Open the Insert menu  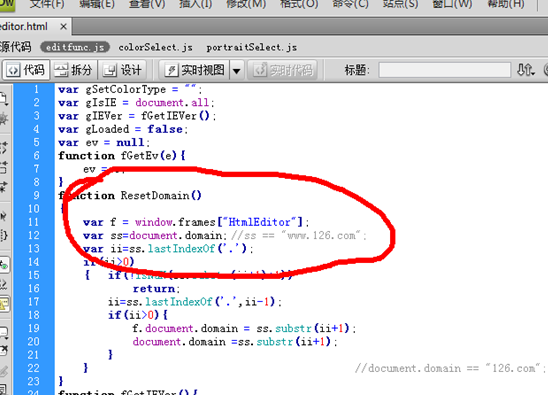point(195,5)
